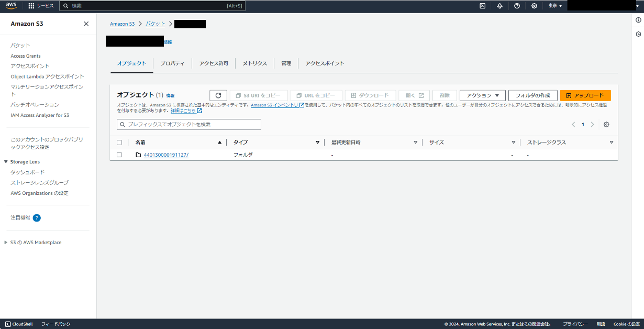The height and width of the screenshot is (329, 644).
Task: Sort by name ascending arrow
Action: tap(219, 142)
